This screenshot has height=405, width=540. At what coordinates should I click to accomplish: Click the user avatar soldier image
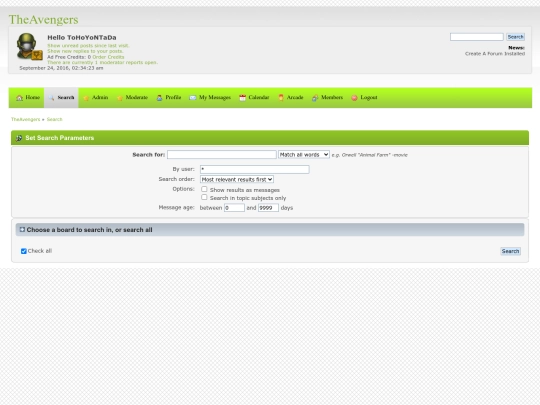[29, 46]
